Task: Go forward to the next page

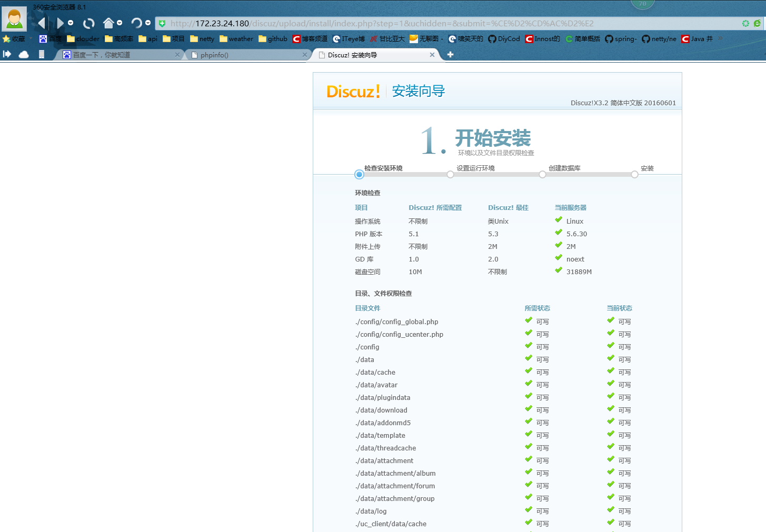Action: point(60,23)
